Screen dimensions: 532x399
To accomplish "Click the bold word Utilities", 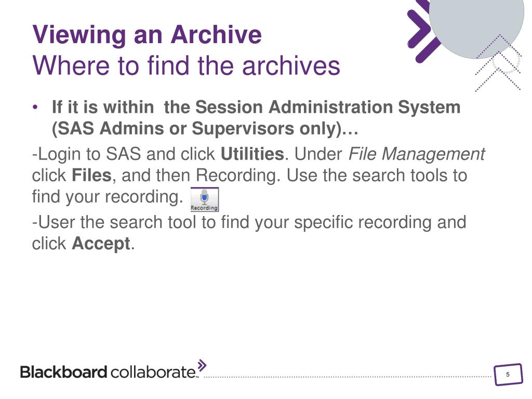I will pos(252,154).
